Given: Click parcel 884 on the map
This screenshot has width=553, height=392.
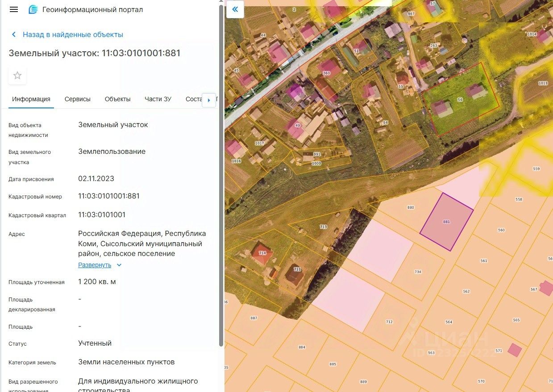Looking at the screenshot, I should point(302,347).
